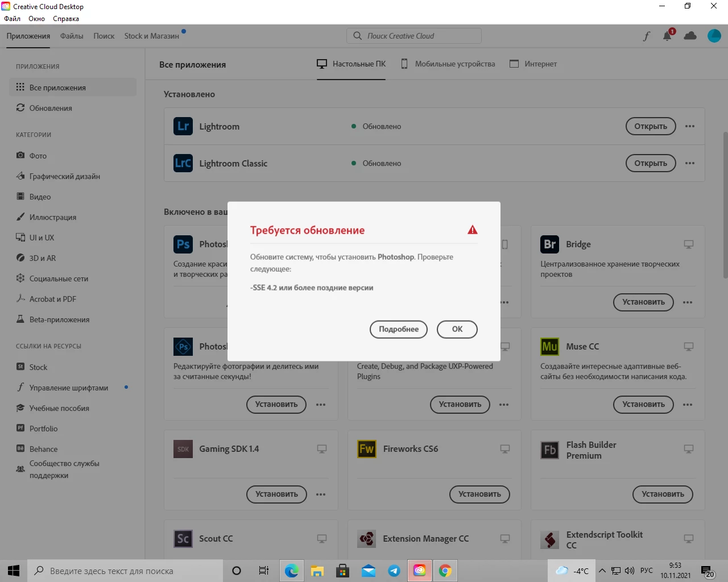
Task: Click the Extendscript Toolkit CC icon
Action: point(550,540)
